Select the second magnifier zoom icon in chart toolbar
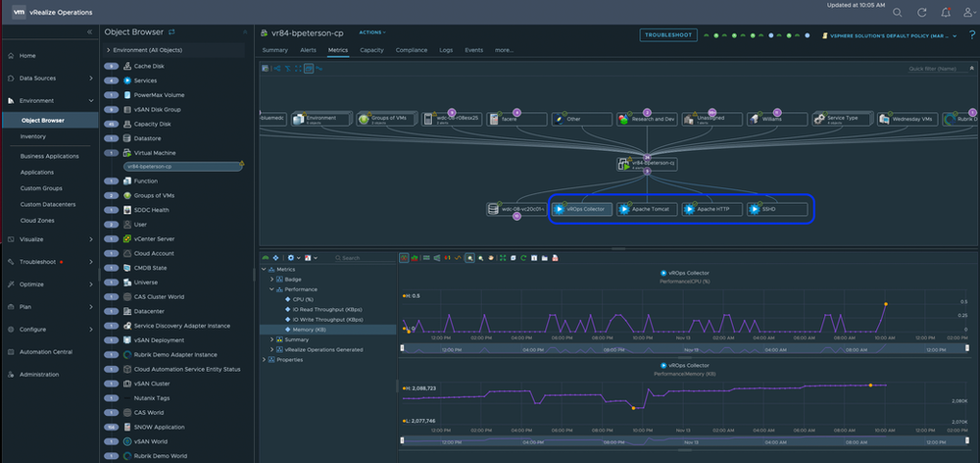The height and width of the screenshot is (463, 980). tap(480, 257)
